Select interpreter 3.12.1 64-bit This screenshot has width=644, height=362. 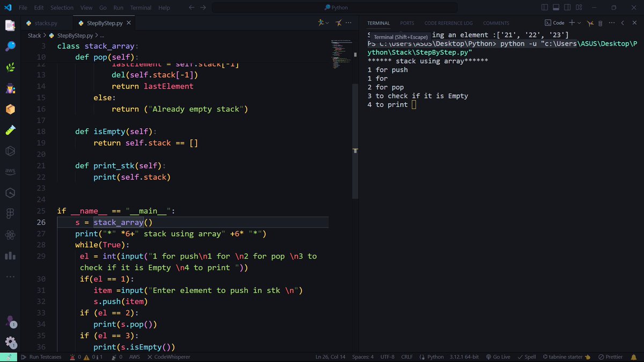coord(464,357)
